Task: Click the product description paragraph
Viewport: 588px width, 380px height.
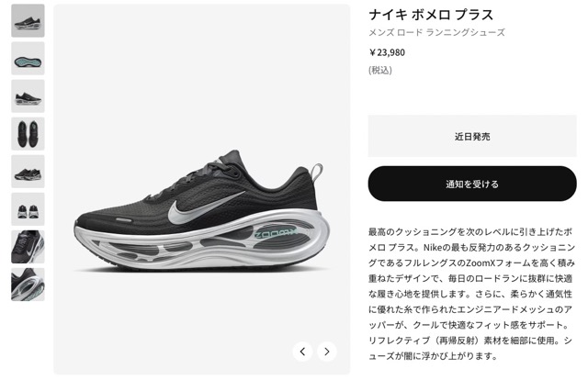Action: [x=471, y=295]
